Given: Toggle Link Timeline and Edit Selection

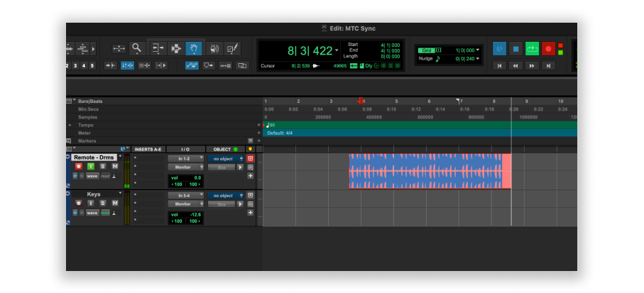Looking at the screenshot, I should (x=127, y=65).
